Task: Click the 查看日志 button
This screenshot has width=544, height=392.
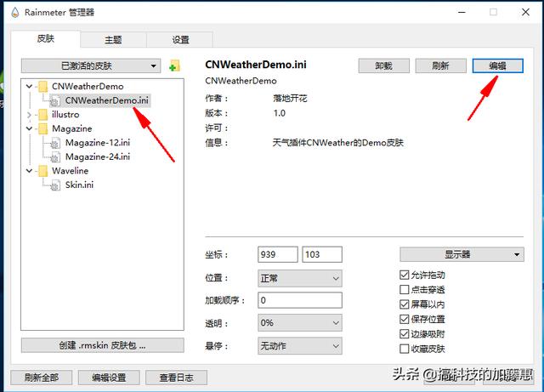Action: (x=176, y=378)
